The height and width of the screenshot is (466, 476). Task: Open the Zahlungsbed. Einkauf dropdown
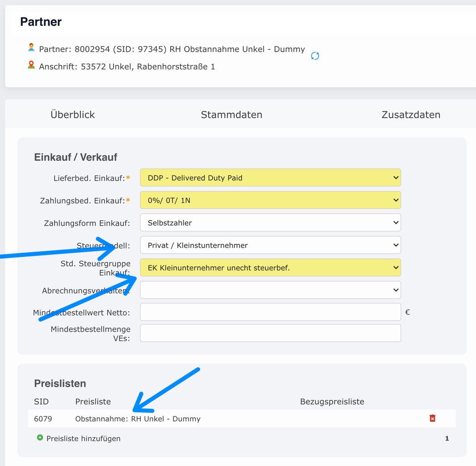pos(270,200)
